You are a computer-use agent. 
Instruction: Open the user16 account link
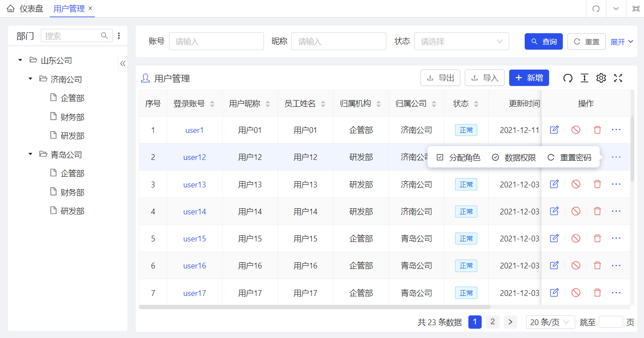click(x=195, y=266)
